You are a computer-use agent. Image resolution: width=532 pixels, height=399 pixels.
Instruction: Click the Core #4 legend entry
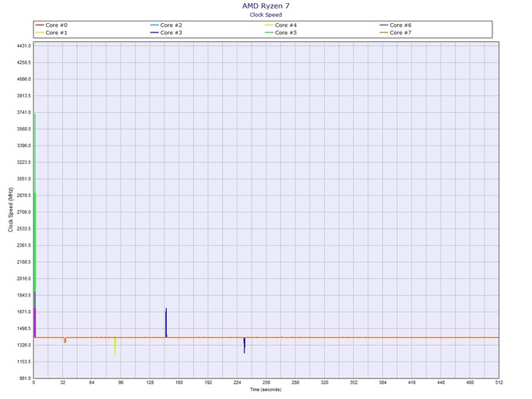coord(281,25)
